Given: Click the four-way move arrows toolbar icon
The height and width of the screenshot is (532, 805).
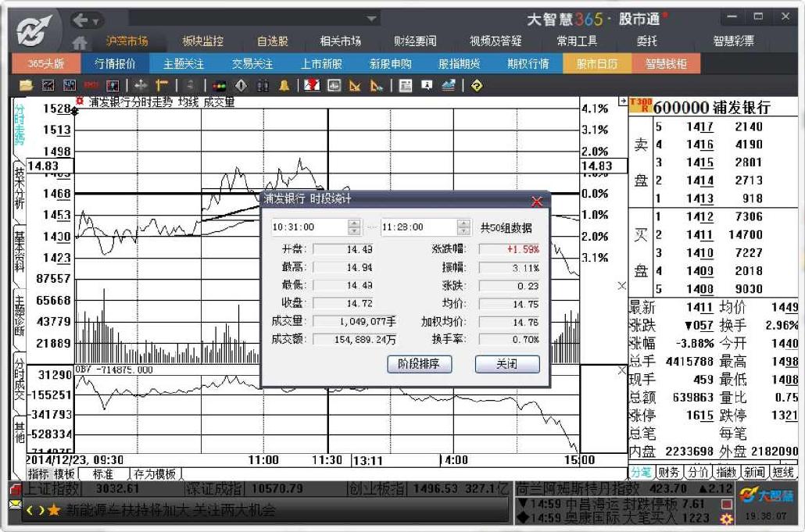Looking at the screenshot, I should 140,86.
